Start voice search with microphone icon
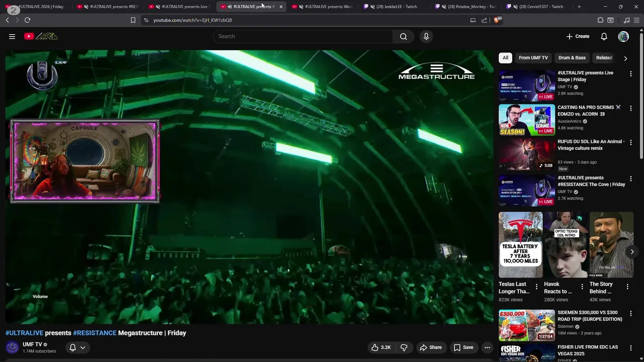The image size is (644, 362). (x=426, y=36)
